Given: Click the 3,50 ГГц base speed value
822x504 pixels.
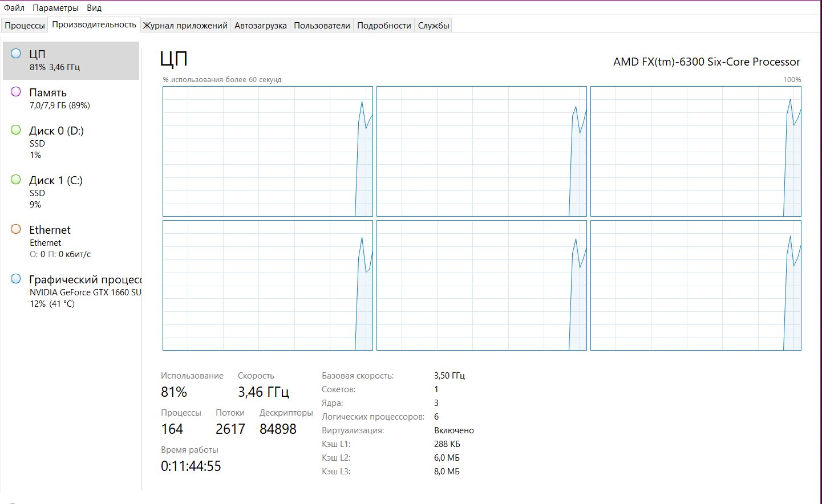Looking at the screenshot, I should [450, 376].
